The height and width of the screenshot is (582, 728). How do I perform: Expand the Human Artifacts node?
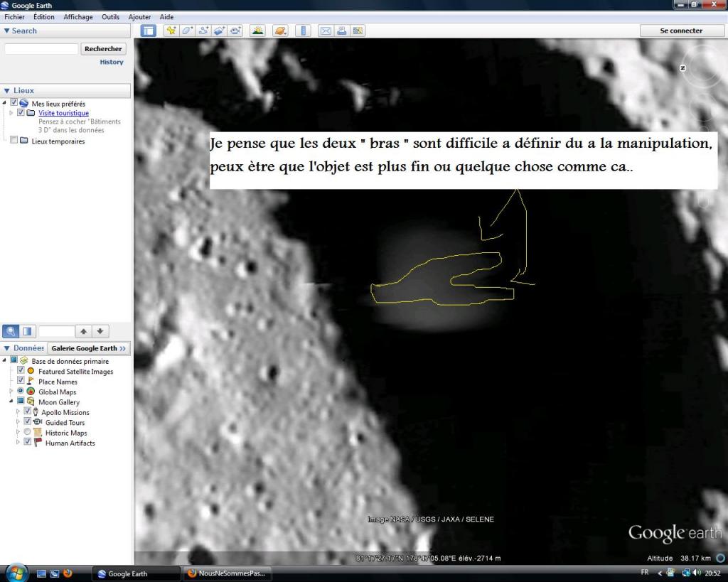click(18, 442)
